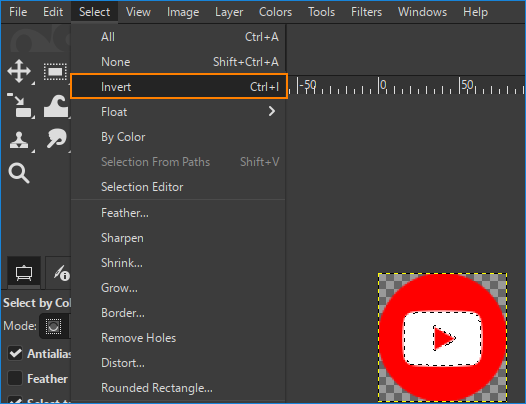Click the Replace selection mode button

(53, 326)
